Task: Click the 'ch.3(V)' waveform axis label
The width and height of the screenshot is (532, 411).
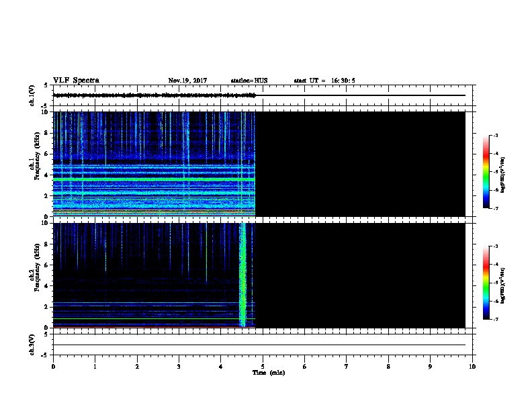Action: [32, 345]
